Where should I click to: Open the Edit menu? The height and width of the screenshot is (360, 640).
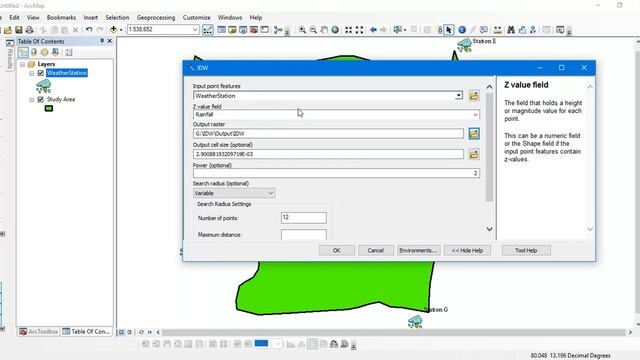(14, 18)
